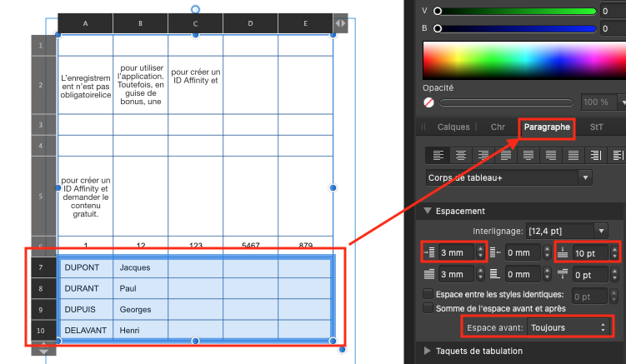Screen dimensions: 626x364
Task: Tick Somme de l'espace avant et après
Action: [428, 308]
